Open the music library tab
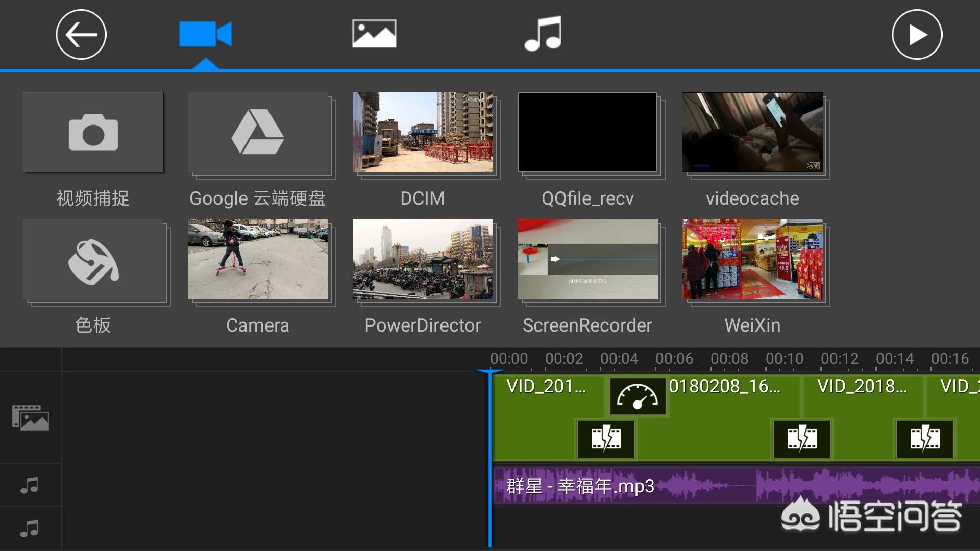The image size is (980, 551). point(543,34)
